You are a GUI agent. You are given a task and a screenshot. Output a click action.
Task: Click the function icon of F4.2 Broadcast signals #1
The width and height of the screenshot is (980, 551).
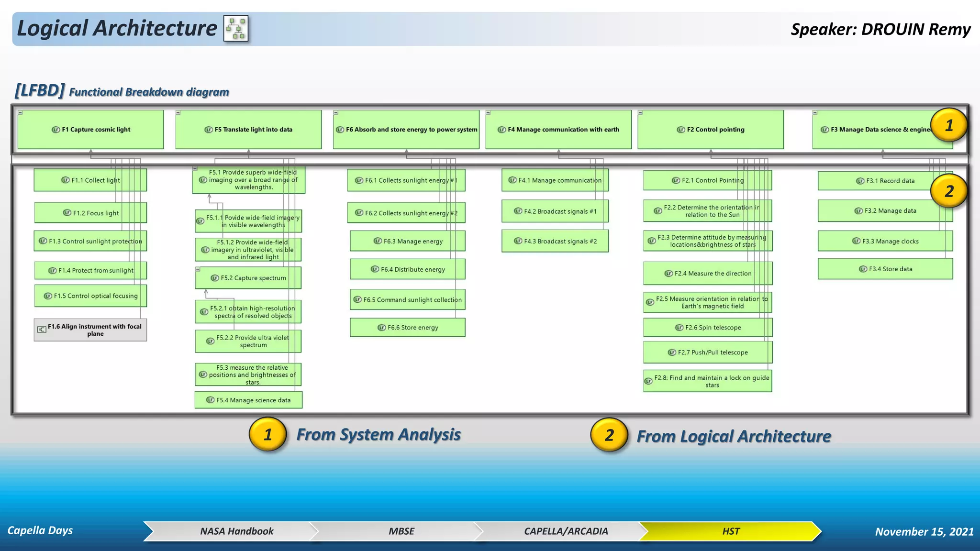pyautogui.click(x=518, y=211)
